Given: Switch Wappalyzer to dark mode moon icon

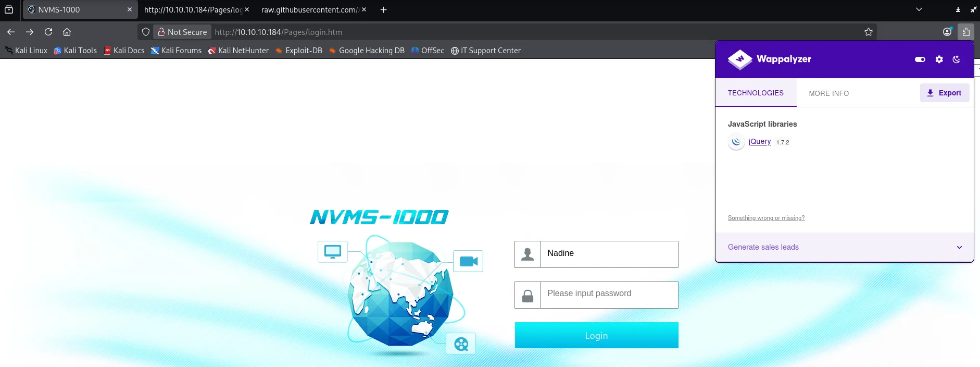Looking at the screenshot, I should click(957, 59).
